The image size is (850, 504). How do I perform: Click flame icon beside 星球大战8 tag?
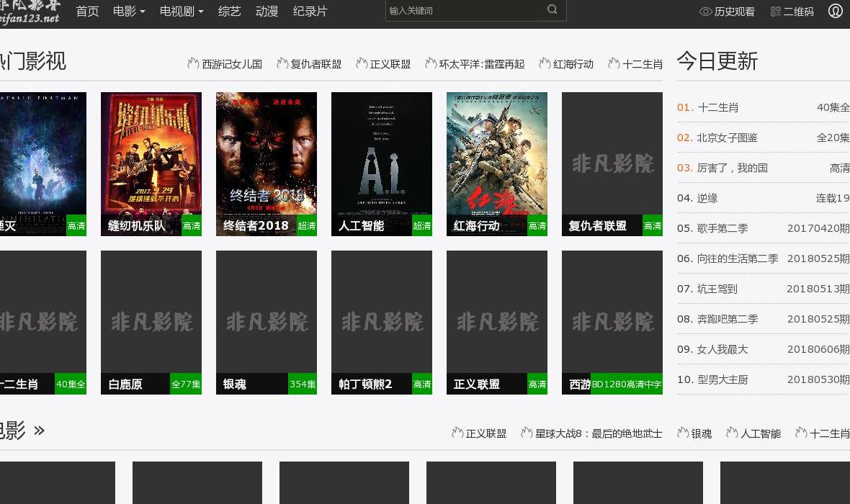[527, 433]
